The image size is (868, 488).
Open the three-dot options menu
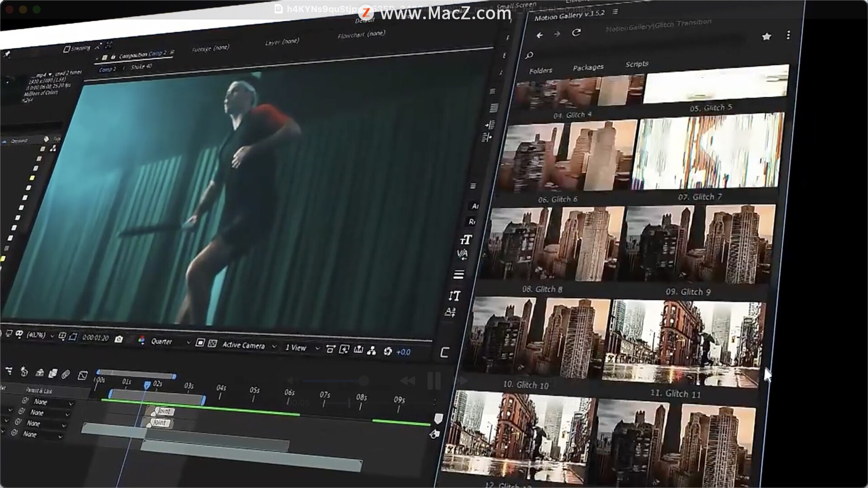point(788,35)
